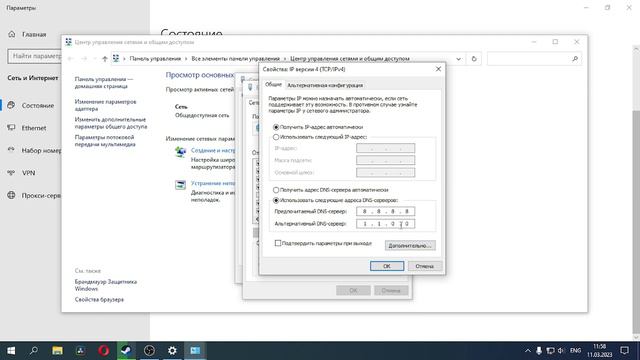Click the troubleshooting icon in Network Center
Screen dimensions: 640x360
pos(180,185)
